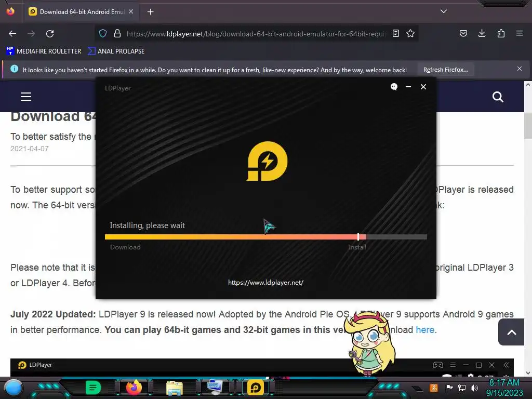The height and width of the screenshot is (399, 532).
Task: Click the scrollbar up arrow
Action: (x=528, y=85)
